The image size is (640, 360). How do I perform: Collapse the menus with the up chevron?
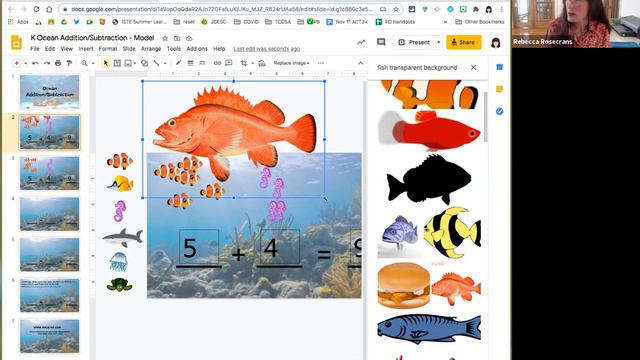click(x=360, y=63)
